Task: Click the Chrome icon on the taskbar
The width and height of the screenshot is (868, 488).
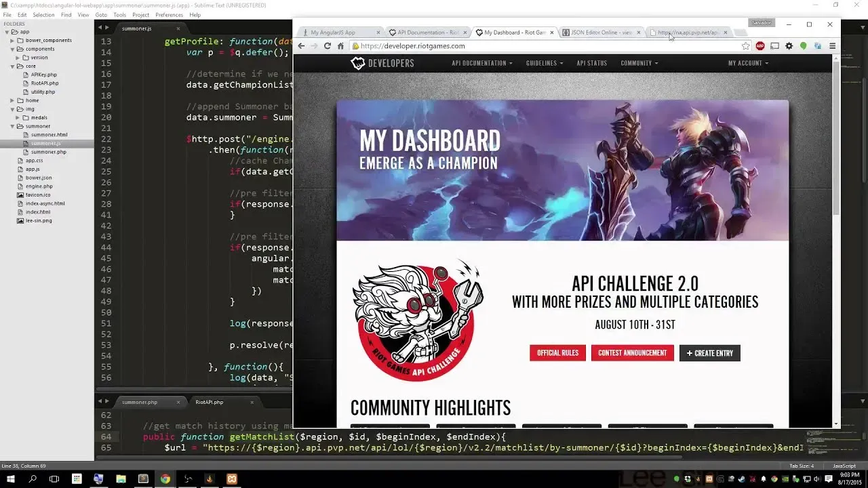Action: 165,479
